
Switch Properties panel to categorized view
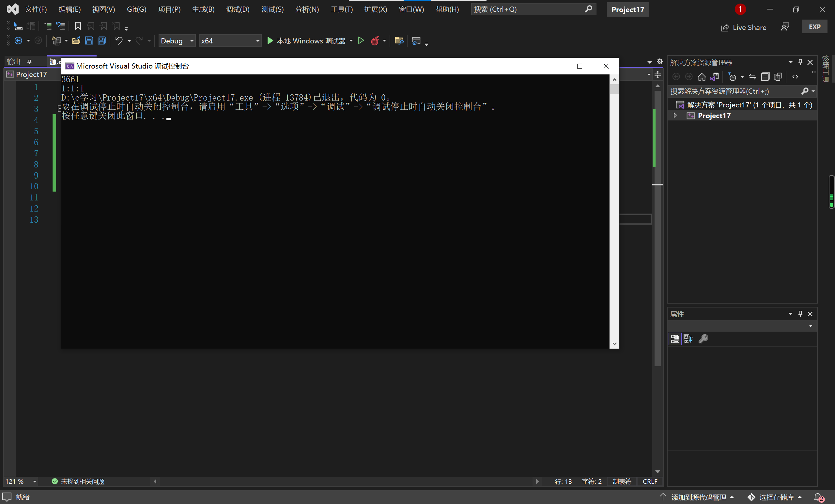point(675,339)
